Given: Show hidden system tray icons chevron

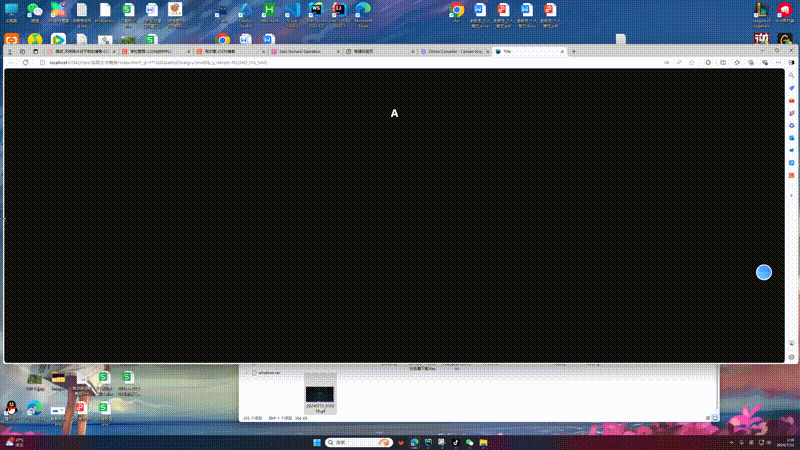Looking at the screenshot, I should click(x=731, y=442).
